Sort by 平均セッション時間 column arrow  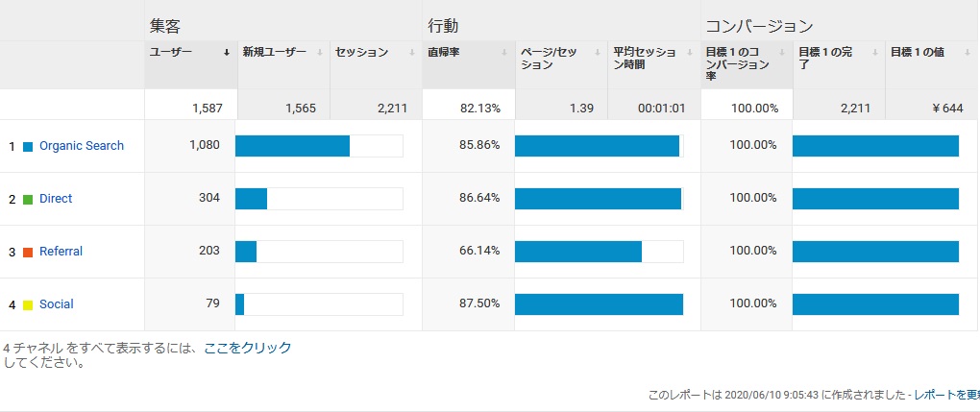point(690,53)
